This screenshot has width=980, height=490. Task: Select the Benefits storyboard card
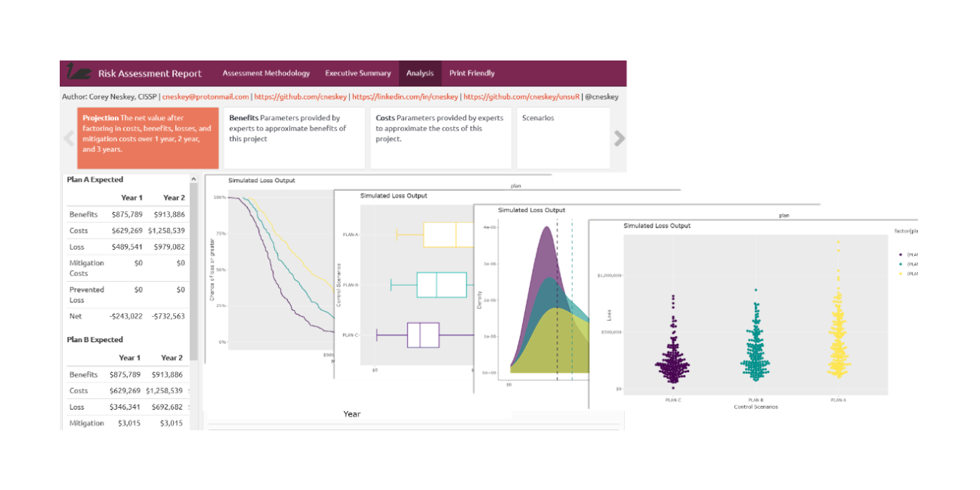tap(295, 138)
